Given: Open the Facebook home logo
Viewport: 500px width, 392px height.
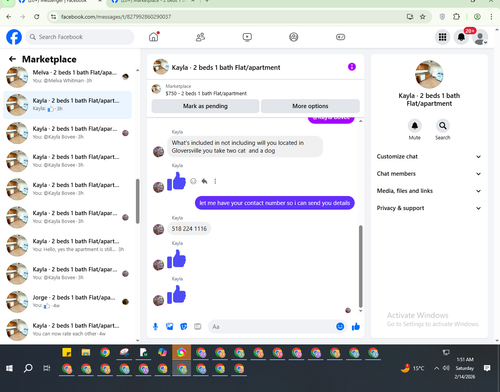Looking at the screenshot, I should [14, 37].
